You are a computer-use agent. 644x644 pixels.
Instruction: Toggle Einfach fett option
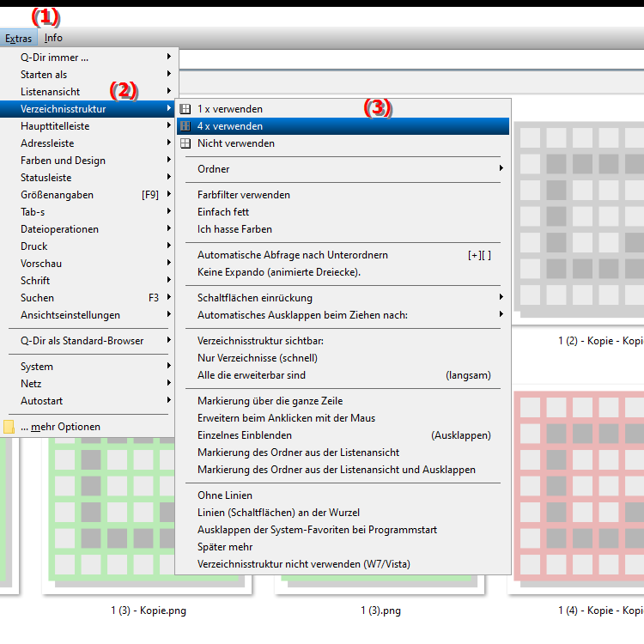(343, 212)
